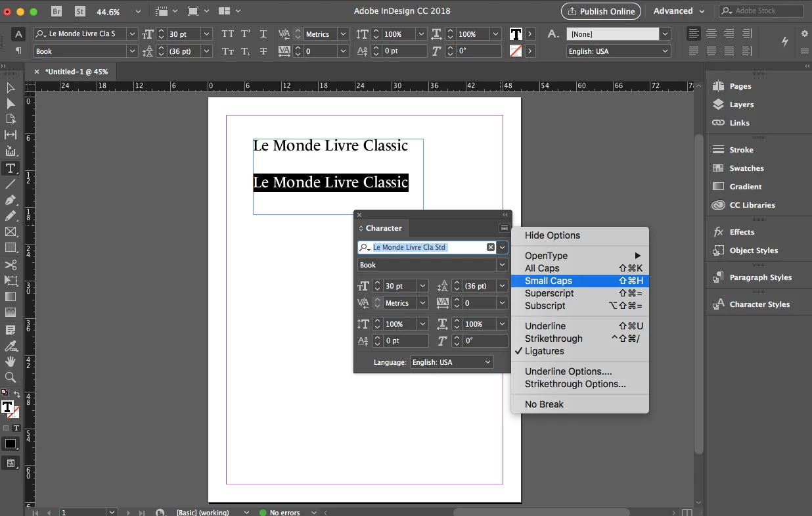This screenshot has height=516, width=812.
Task: Select the Note tool
Action: coord(11,330)
